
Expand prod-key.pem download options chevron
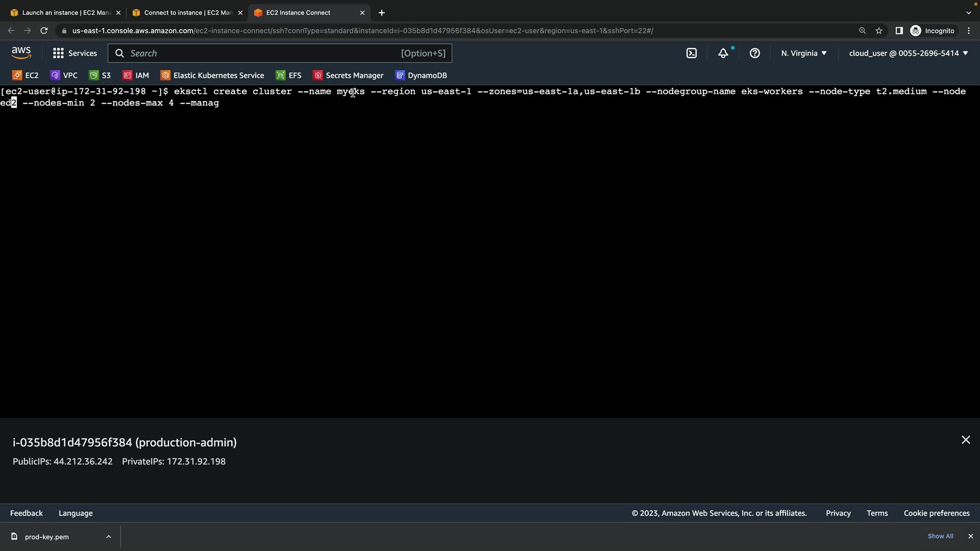tap(109, 537)
